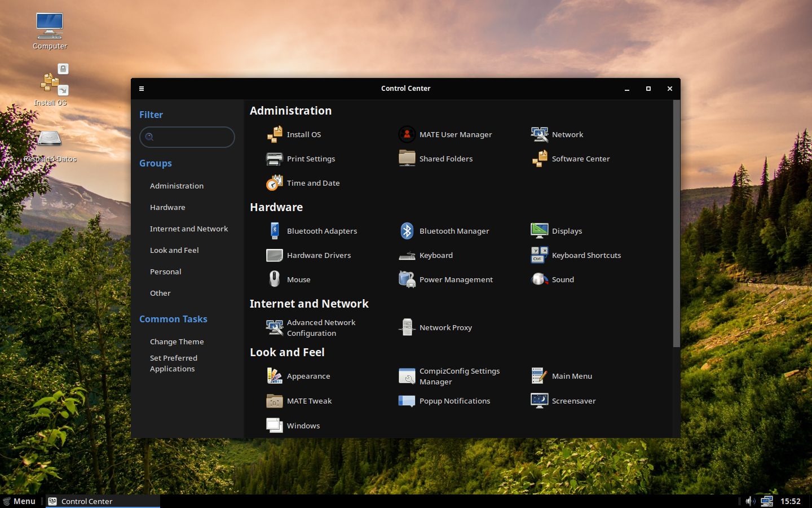
Task: Open Bluetooth Manager icon
Action: click(407, 231)
